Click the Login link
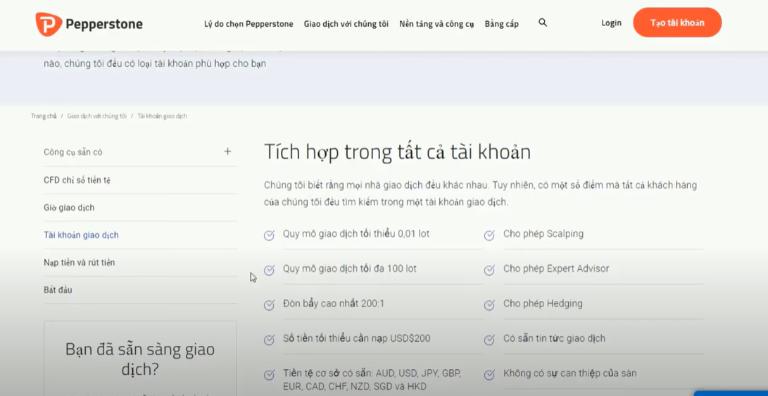The image size is (768, 396). pos(611,23)
